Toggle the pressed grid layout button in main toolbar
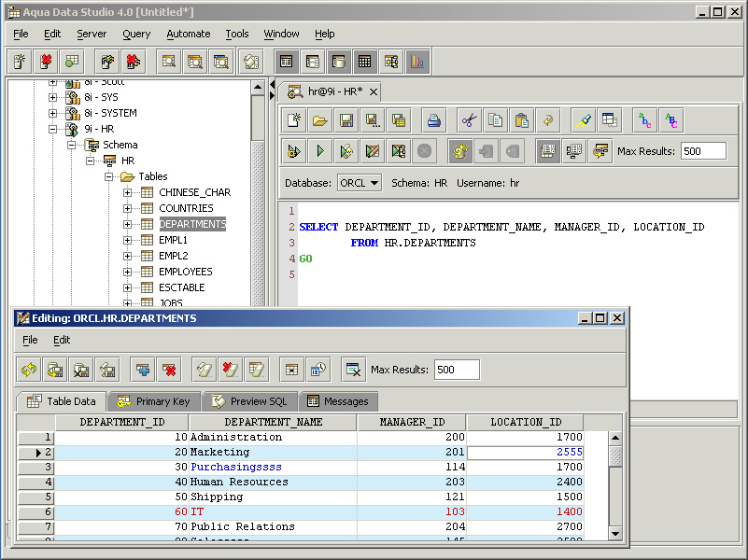The height and width of the screenshot is (560, 748). click(365, 62)
